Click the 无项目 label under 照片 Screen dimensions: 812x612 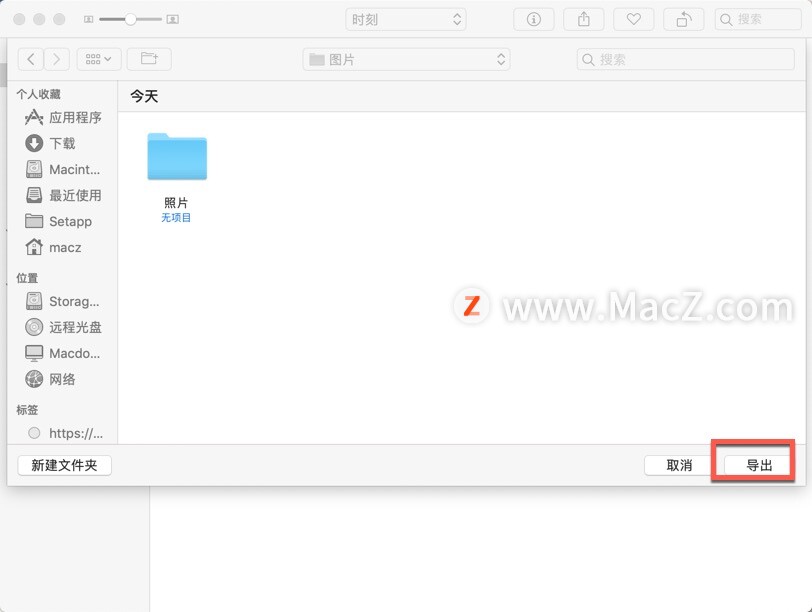coord(176,217)
